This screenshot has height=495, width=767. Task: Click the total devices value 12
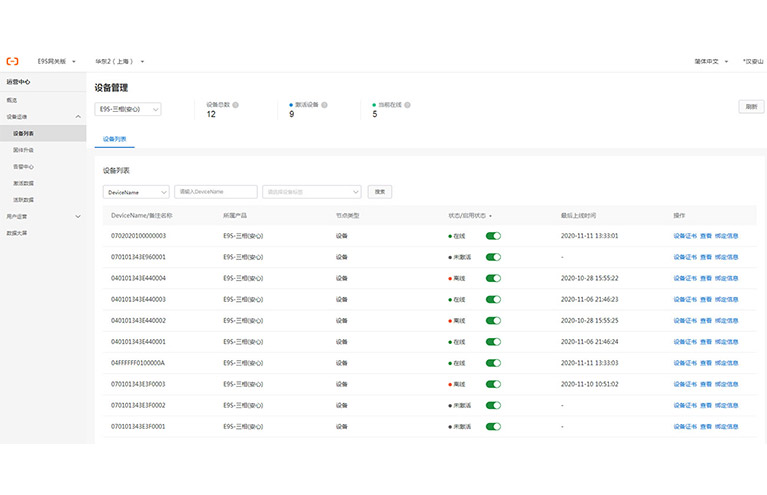click(x=211, y=114)
